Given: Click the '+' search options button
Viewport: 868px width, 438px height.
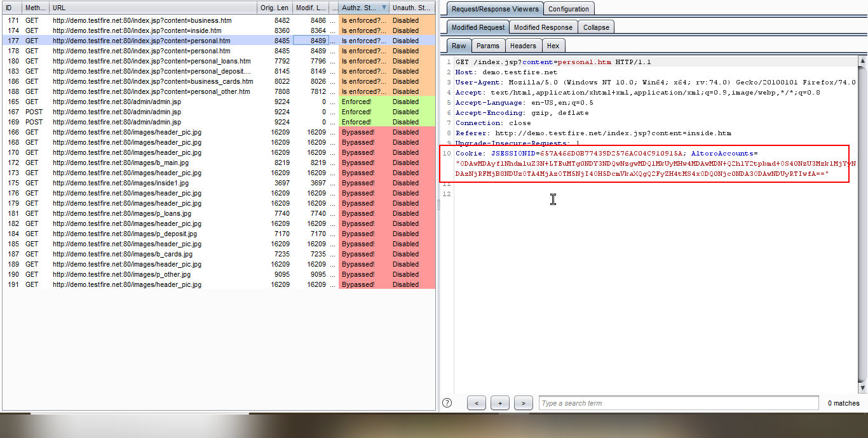Looking at the screenshot, I should [x=500, y=403].
